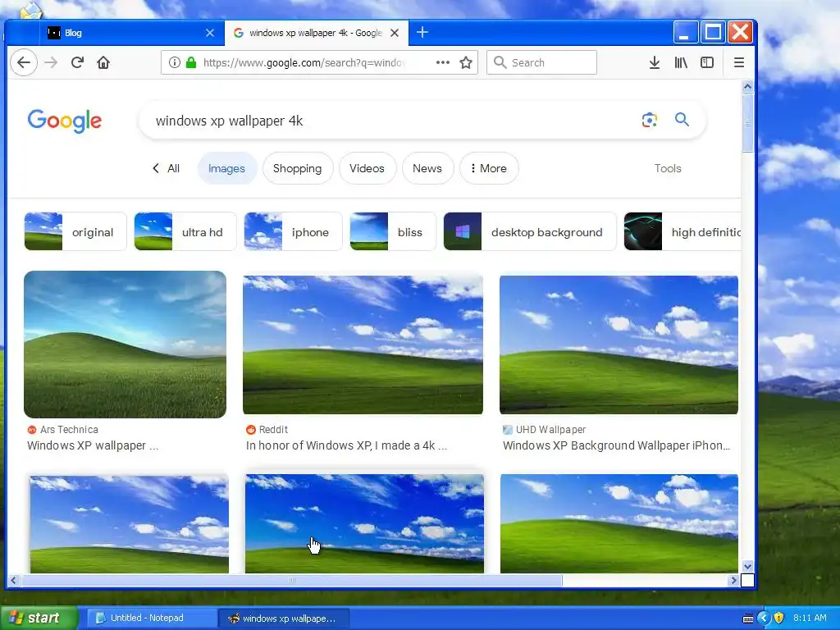
Task: Click the blue magnifier search button on Google
Action: 682,120
